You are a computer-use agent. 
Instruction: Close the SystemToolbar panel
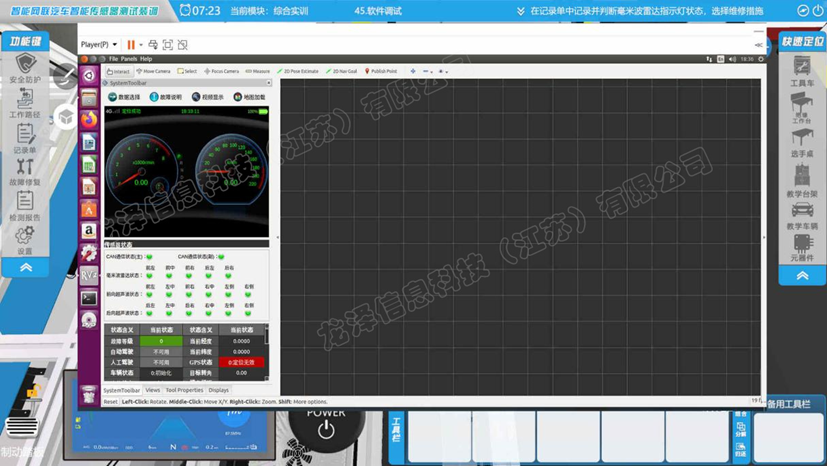pyautogui.click(x=268, y=83)
